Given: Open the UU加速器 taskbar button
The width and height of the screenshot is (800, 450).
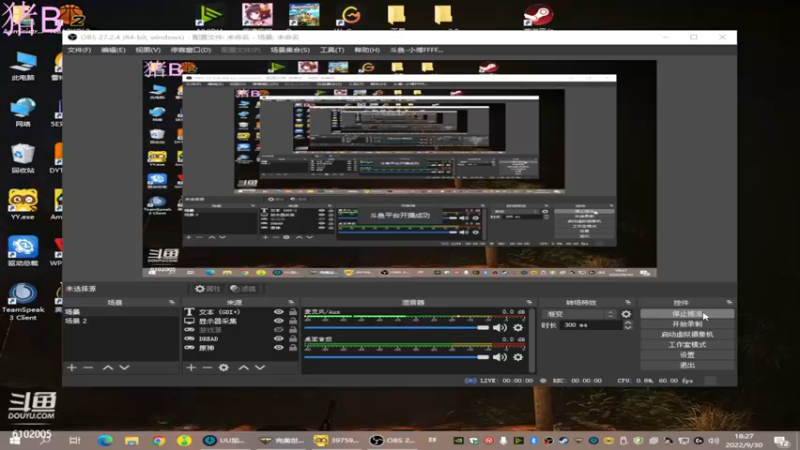Looking at the screenshot, I should tap(223, 440).
